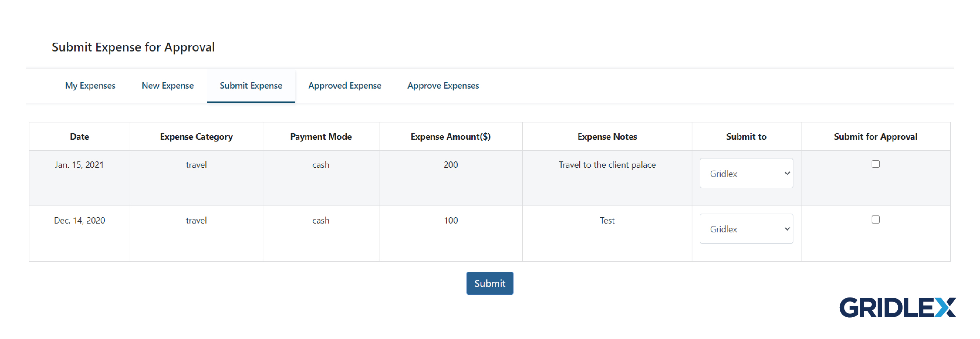Select the Approved Expense tab
This screenshot has height=339, width=980.
(x=345, y=86)
